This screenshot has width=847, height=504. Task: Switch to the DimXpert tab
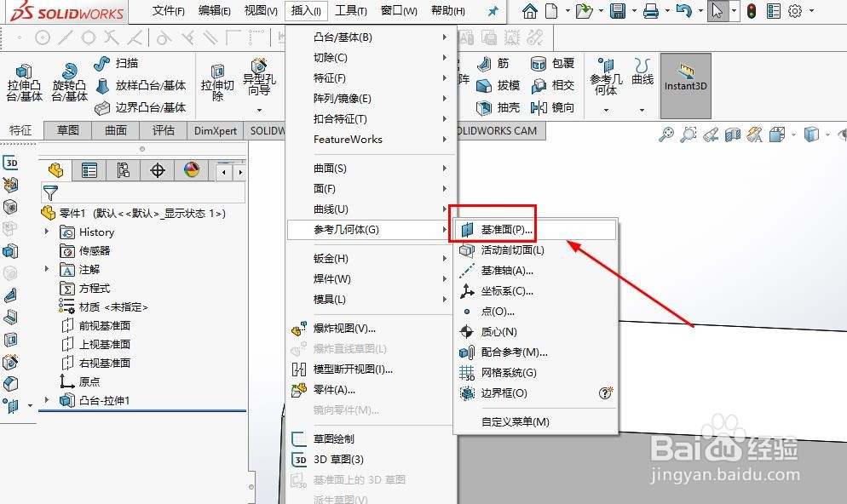(216, 130)
